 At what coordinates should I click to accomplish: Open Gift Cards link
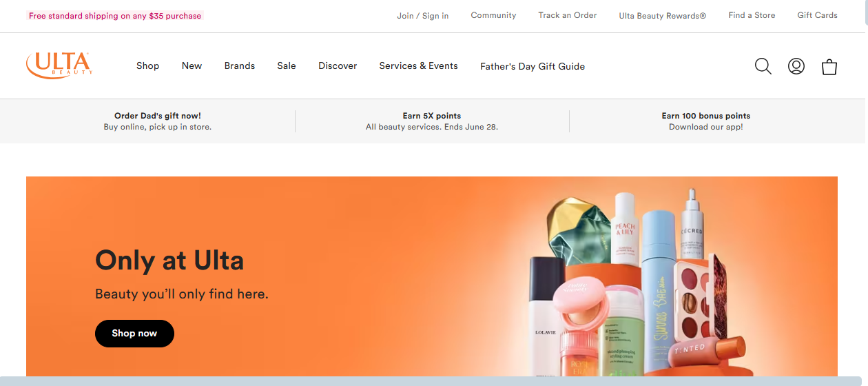coord(817,15)
